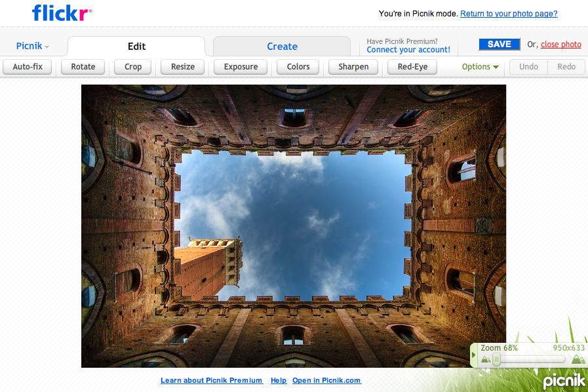The image size is (588, 392).
Task: Click the flickr logo
Action: point(60,13)
